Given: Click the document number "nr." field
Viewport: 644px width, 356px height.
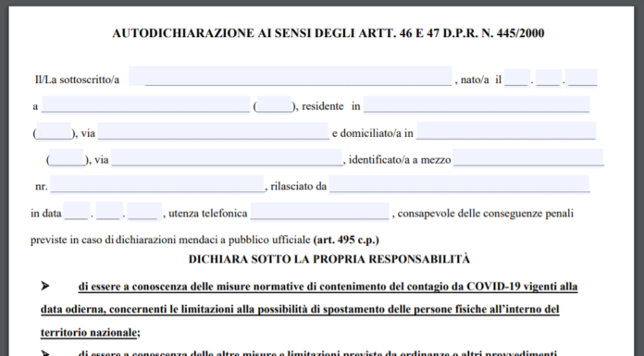Looking at the screenshot, I should coord(157,184).
